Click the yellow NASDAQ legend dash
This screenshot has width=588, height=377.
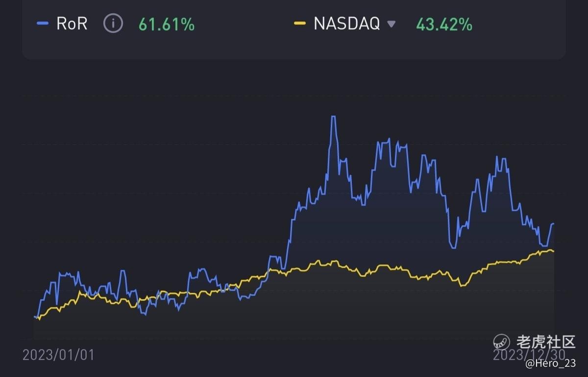[299, 24]
